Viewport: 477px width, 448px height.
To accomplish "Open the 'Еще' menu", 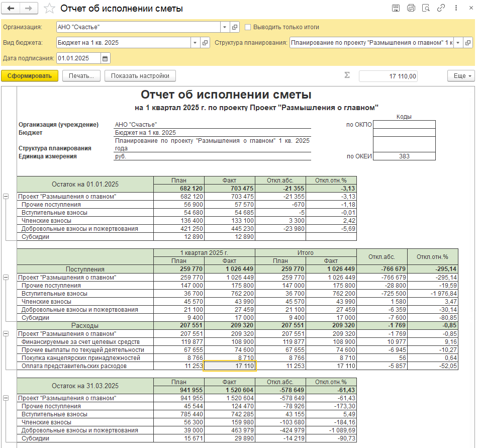I will coord(460,76).
